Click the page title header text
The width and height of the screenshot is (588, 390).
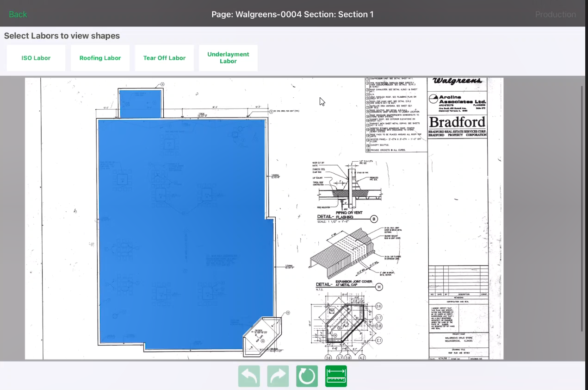(292, 14)
